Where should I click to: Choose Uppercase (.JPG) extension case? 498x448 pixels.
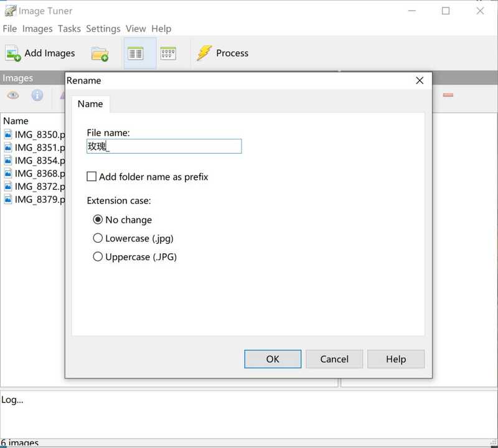(98, 257)
